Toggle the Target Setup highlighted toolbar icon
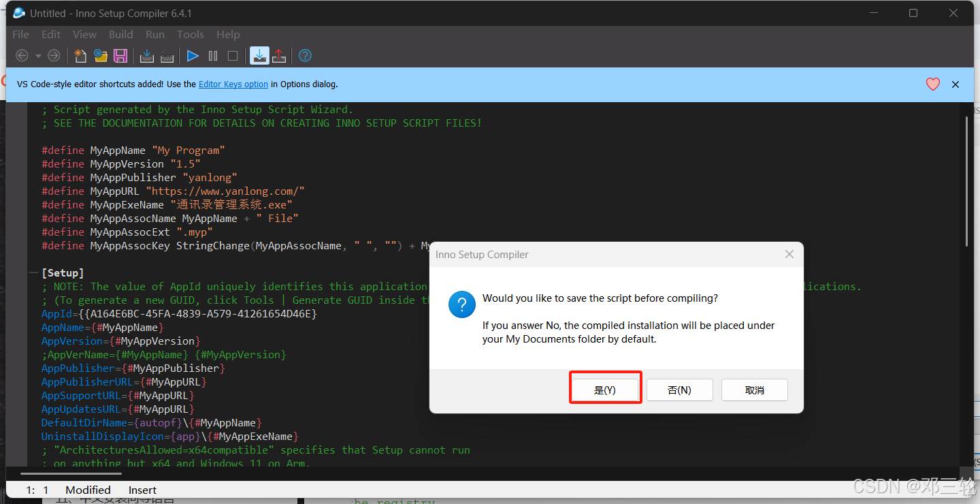The width and height of the screenshot is (980, 504). point(259,56)
